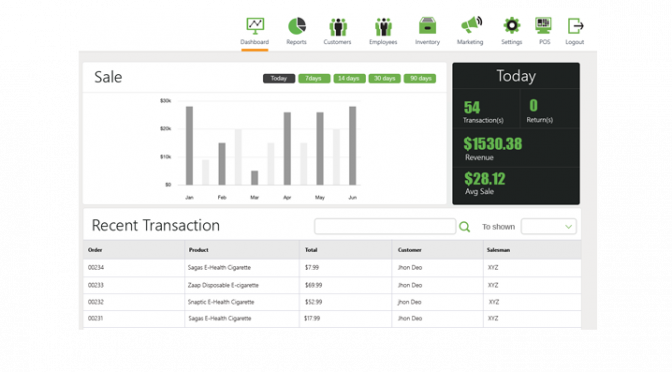Go to Customers section icon

(338, 27)
